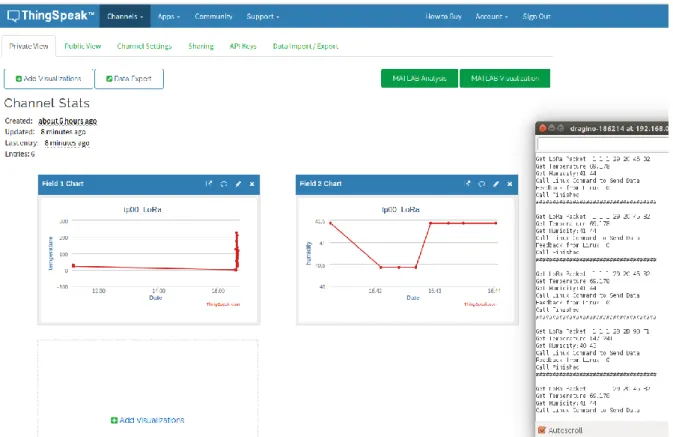Click the 'about 6 hours ago' created text
Screen dimensions: 673x437
(x=67, y=121)
